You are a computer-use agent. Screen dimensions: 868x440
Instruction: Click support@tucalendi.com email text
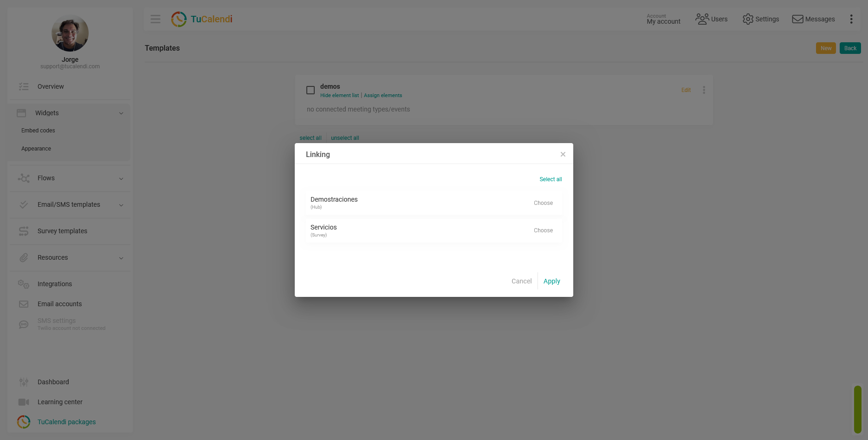pos(70,66)
